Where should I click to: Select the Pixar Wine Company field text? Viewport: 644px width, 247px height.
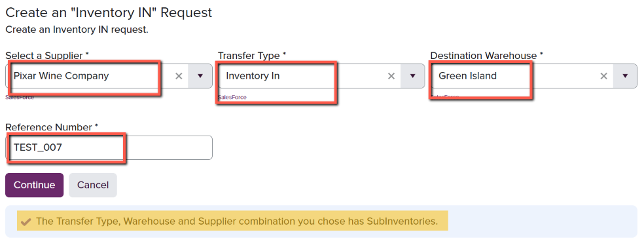[x=62, y=76]
